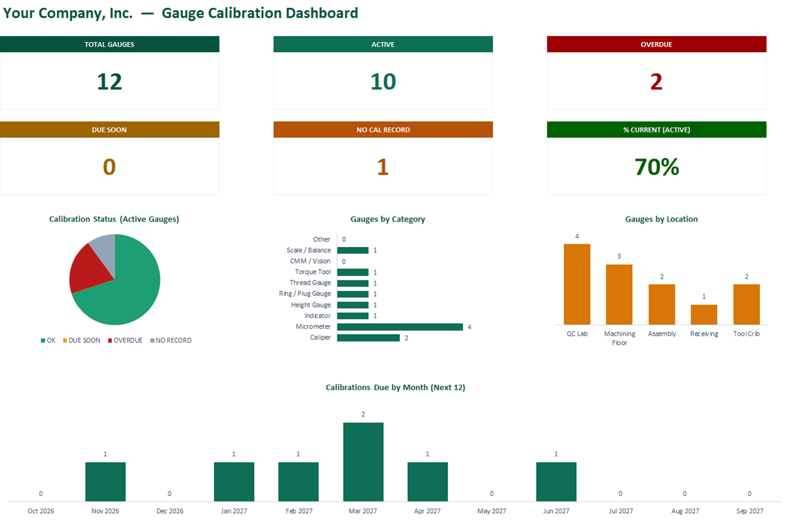Select the 70% current value
Image resolution: width=805 pixels, height=532 pixels.
click(656, 167)
